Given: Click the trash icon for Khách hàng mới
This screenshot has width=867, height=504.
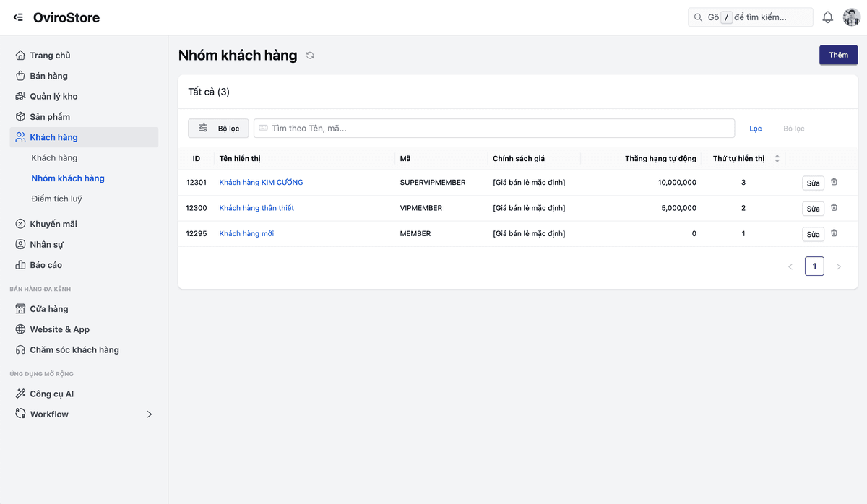Looking at the screenshot, I should click(x=834, y=233).
